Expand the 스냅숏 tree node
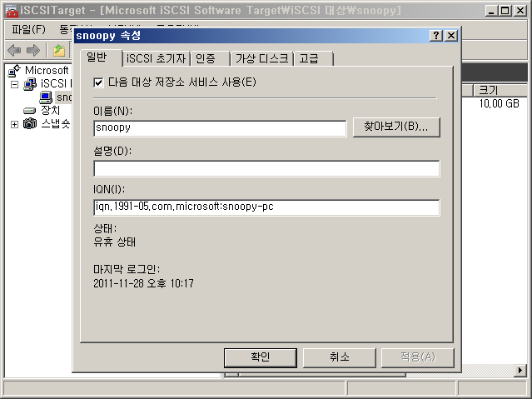The height and width of the screenshot is (399, 532). 14,124
